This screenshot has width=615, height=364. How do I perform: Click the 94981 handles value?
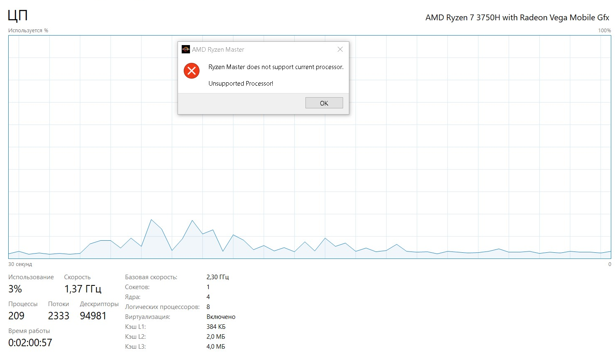pos(93,316)
